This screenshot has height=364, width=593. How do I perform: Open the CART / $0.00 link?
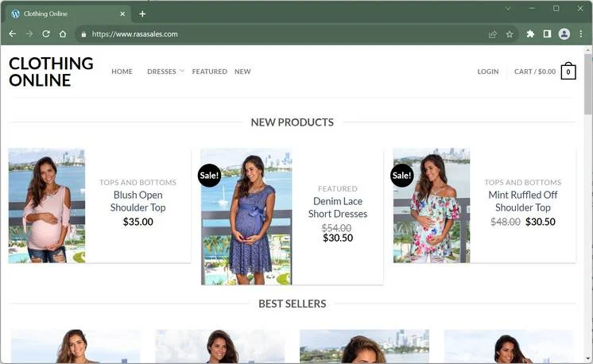click(535, 72)
